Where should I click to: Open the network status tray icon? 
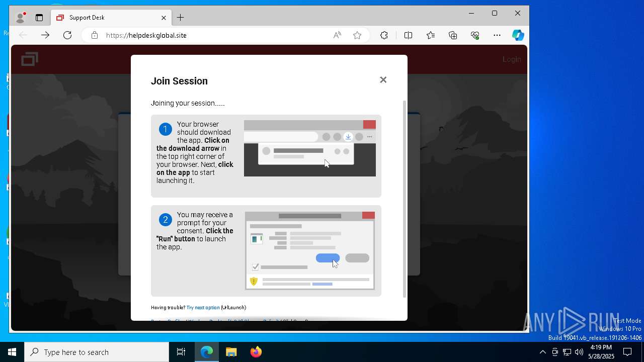click(567, 352)
